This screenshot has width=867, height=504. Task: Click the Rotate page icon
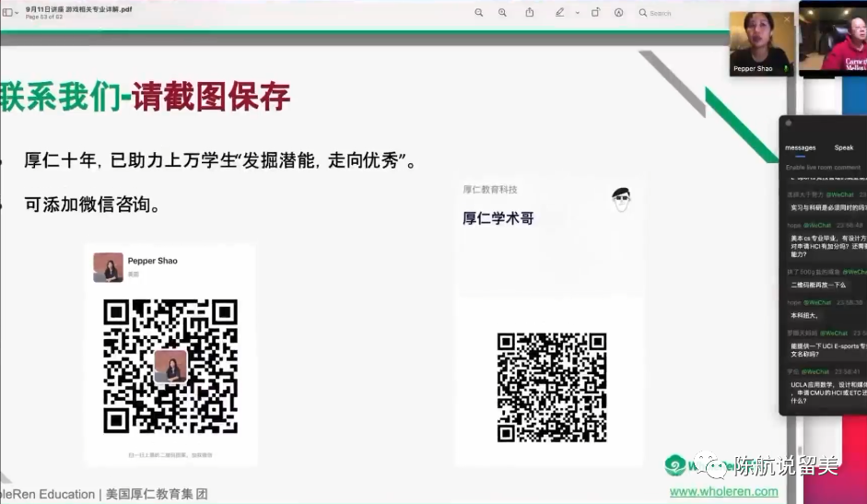(596, 13)
